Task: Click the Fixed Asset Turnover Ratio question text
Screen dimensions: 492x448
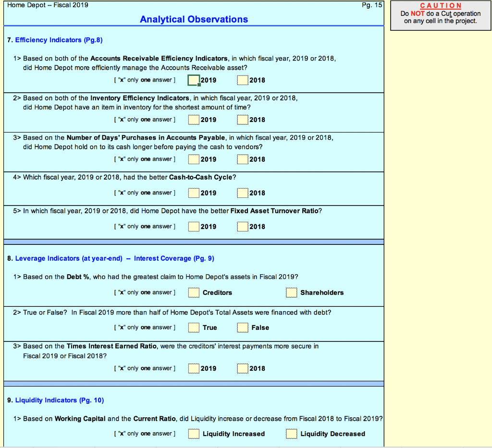Action: coord(168,211)
